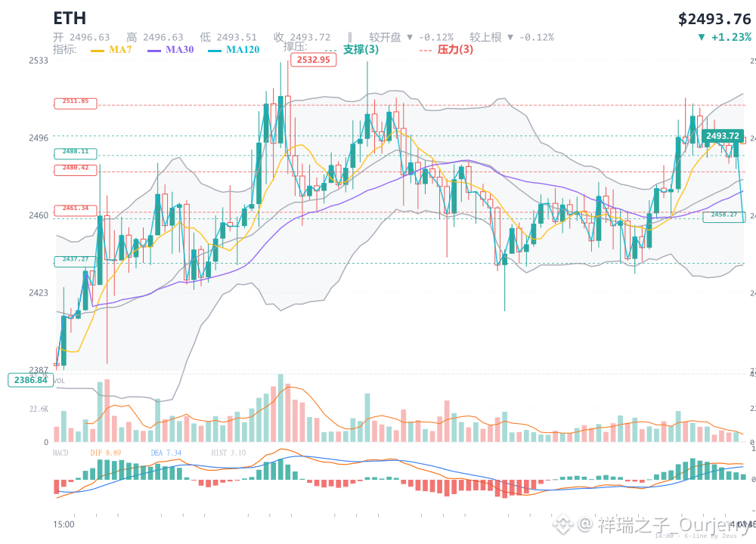Click the 2437.27 support level tag
Viewport: 756px width, 544px height.
[x=75, y=261]
